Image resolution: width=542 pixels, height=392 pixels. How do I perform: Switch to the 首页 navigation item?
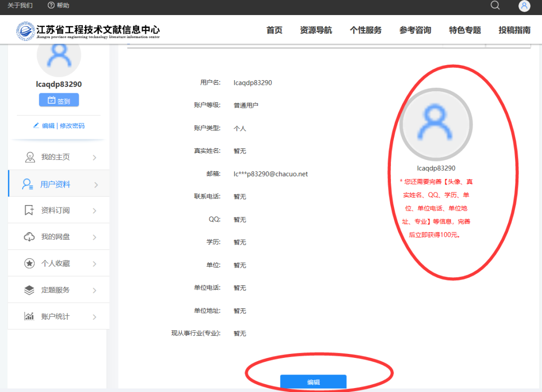pyautogui.click(x=274, y=30)
